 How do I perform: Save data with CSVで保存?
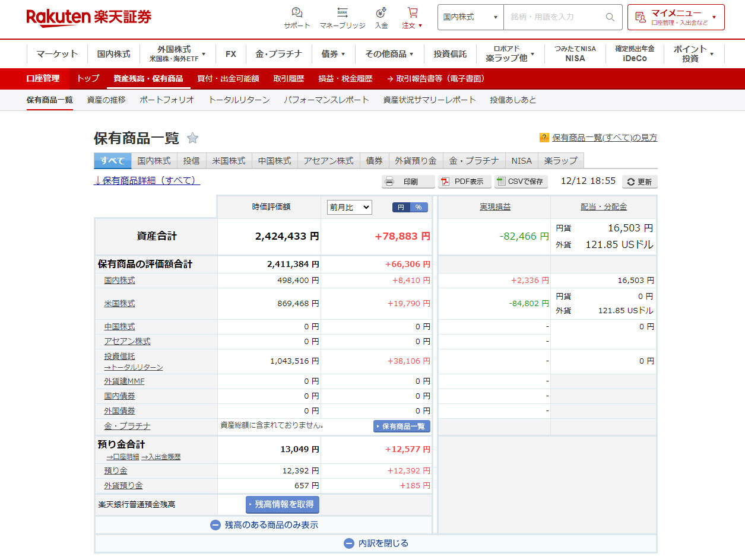pos(521,182)
